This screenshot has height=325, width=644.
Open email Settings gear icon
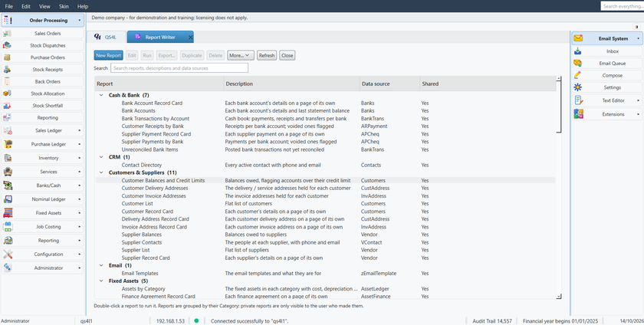point(578,87)
